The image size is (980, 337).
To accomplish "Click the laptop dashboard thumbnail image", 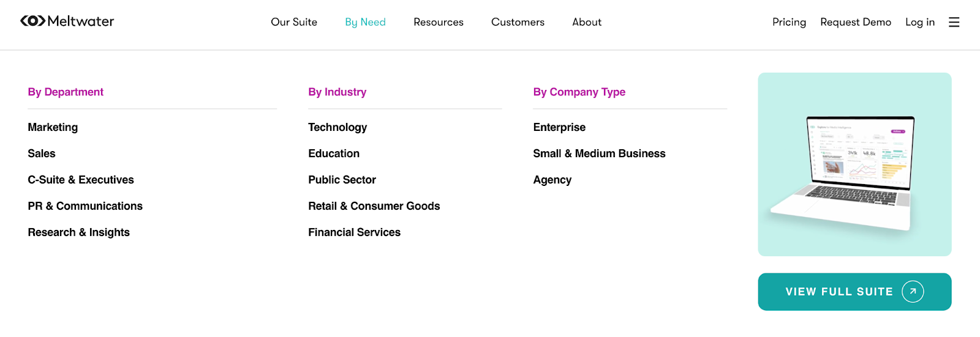I will point(854,165).
